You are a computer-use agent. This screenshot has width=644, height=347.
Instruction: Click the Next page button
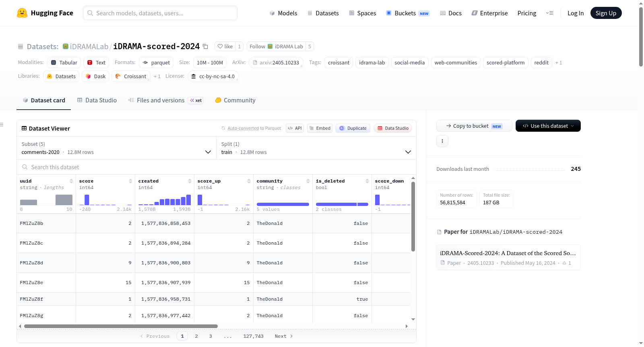click(x=284, y=336)
